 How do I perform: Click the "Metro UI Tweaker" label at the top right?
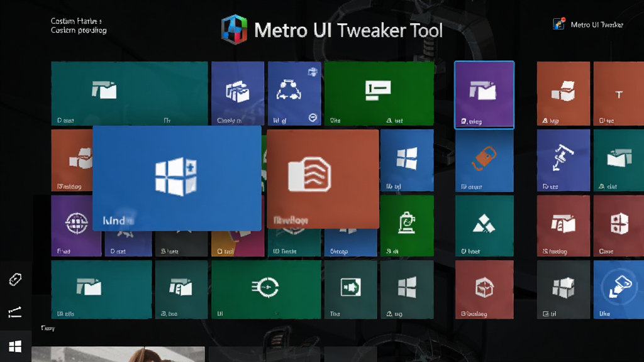[x=597, y=25]
